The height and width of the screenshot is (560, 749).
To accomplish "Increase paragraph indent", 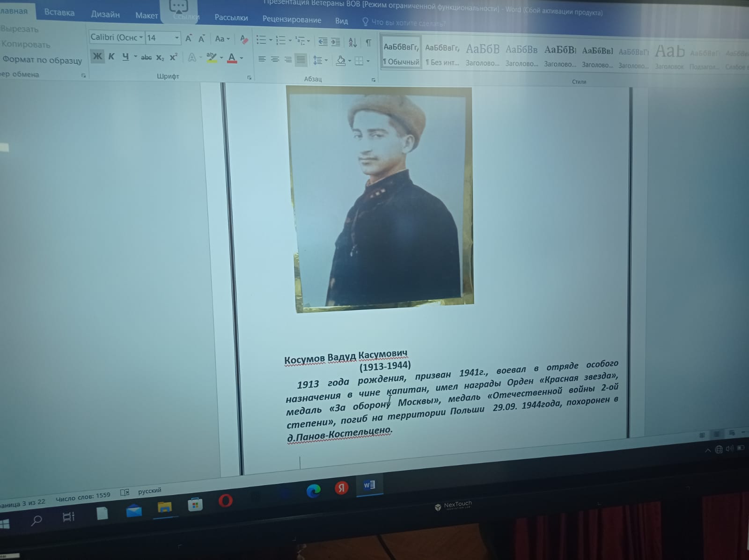I will tap(336, 42).
